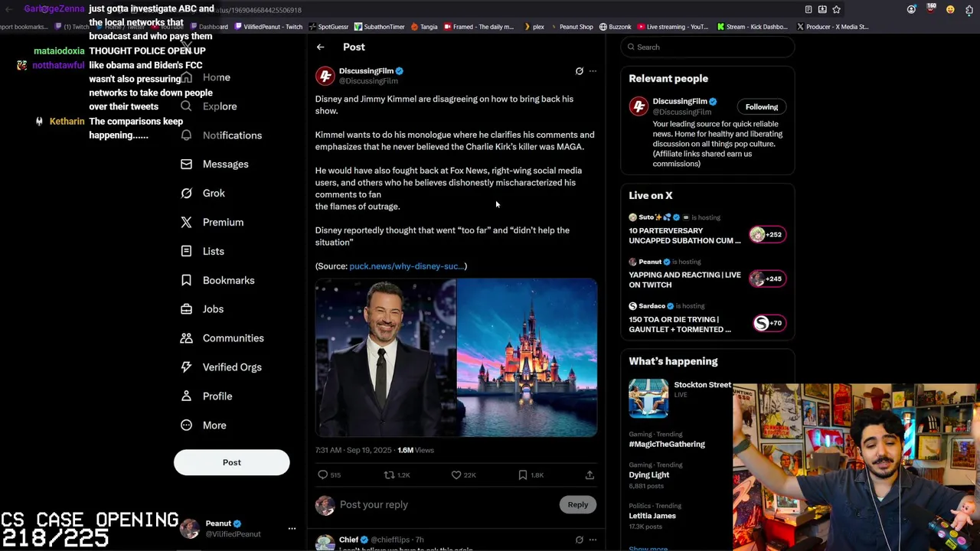Open the Jimmy Kimmel photo
The image size is (980, 551).
click(x=385, y=358)
